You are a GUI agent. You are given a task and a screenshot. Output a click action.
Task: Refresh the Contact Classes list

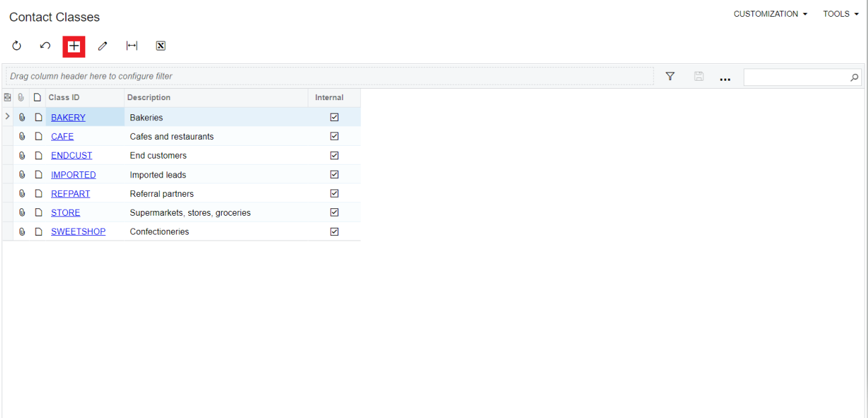[x=16, y=46]
